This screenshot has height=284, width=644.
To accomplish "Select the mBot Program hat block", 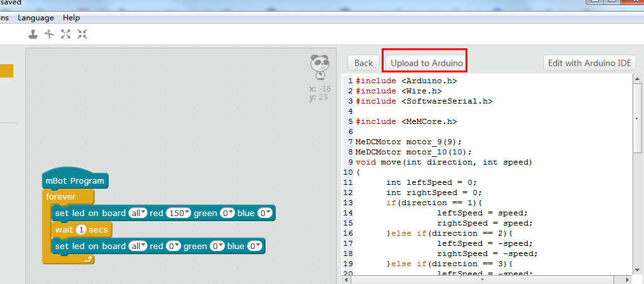I will click(75, 179).
